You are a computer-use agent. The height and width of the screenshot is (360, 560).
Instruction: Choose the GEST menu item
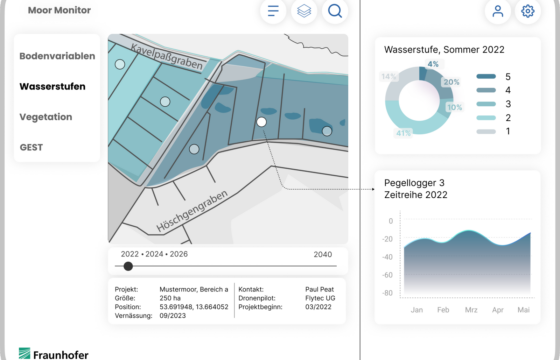point(31,147)
